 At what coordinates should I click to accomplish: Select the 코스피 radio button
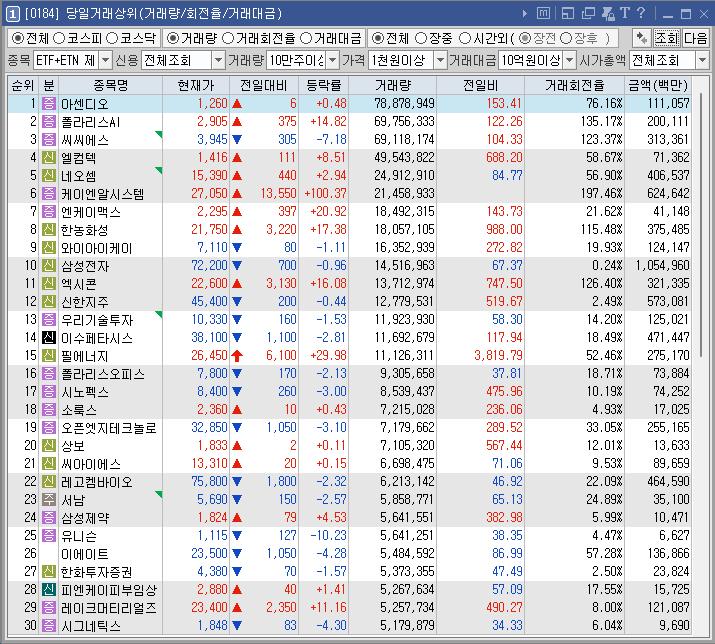click(x=59, y=38)
